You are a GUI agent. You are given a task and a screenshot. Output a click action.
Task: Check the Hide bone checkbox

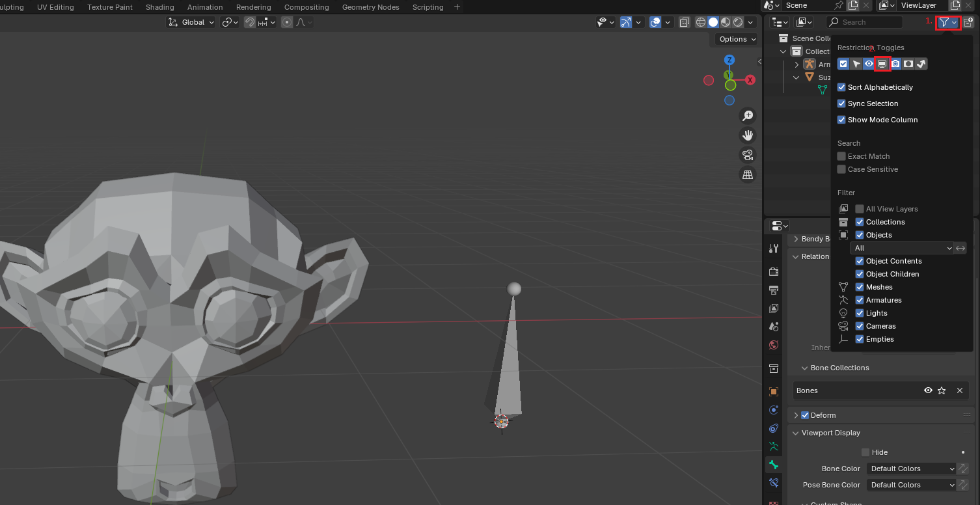865,452
